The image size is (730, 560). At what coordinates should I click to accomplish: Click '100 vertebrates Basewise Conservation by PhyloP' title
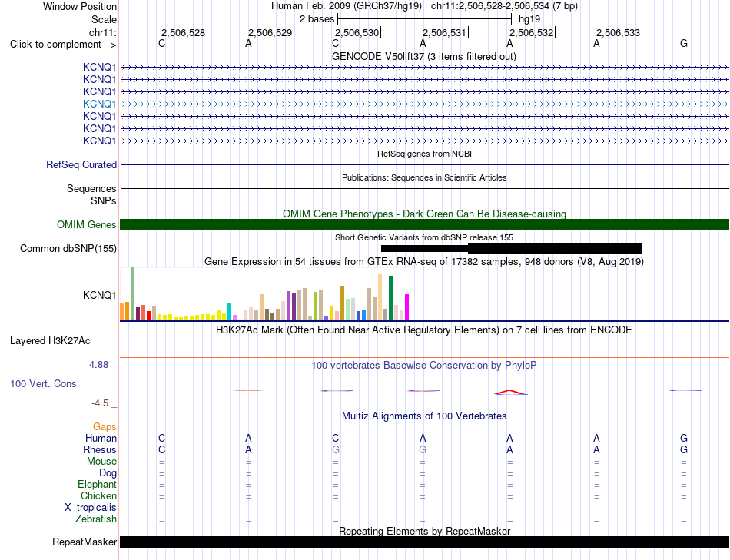point(424,366)
